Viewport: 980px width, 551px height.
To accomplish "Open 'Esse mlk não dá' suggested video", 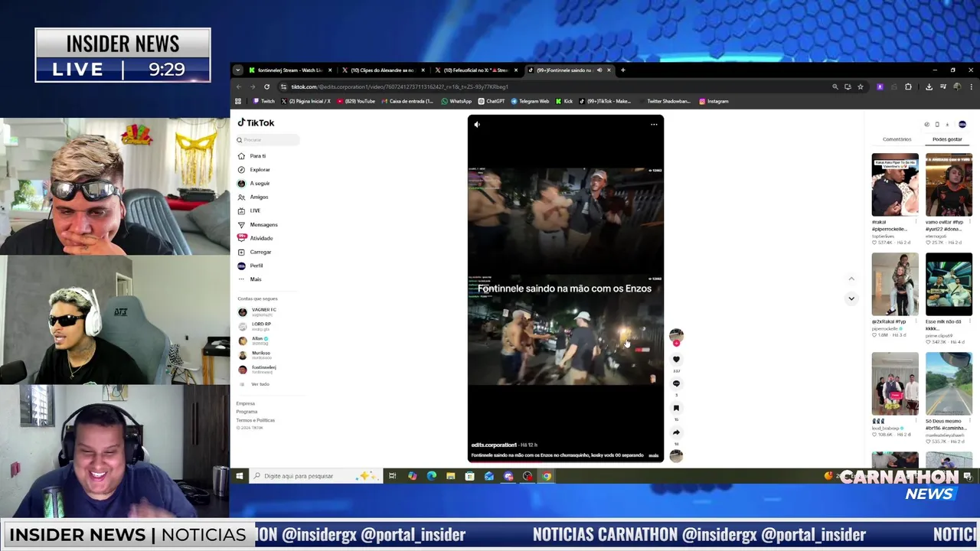I will pos(949,284).
